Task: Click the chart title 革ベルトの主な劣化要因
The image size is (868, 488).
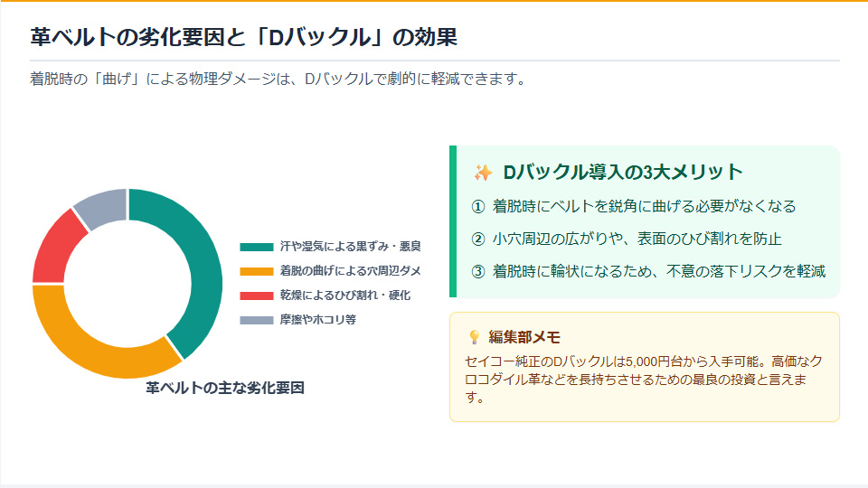Action: point(225,388)
